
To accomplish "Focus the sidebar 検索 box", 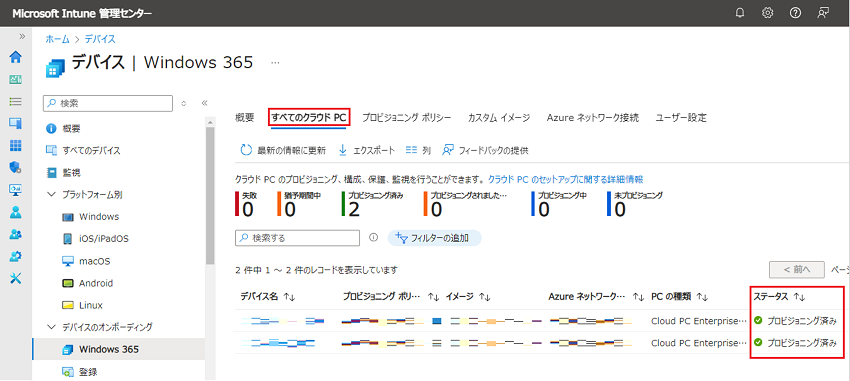I will click(107, 103).
